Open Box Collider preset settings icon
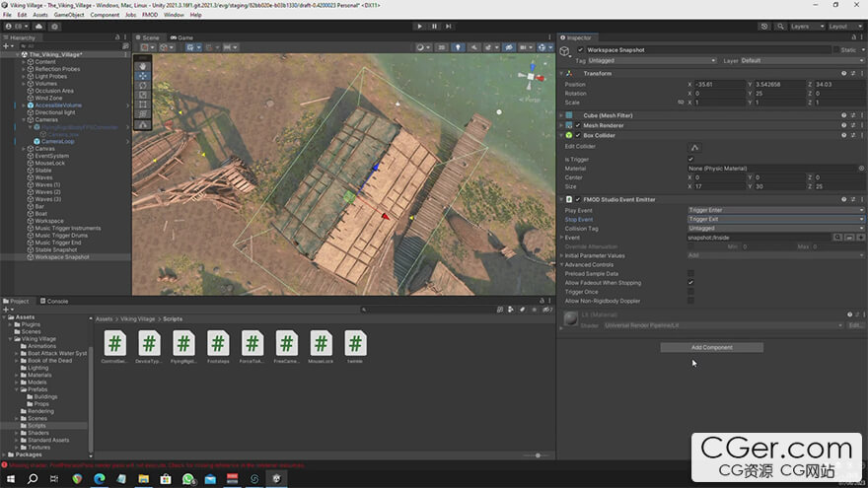Screen dimensions: 868x488 click(853, 135)
